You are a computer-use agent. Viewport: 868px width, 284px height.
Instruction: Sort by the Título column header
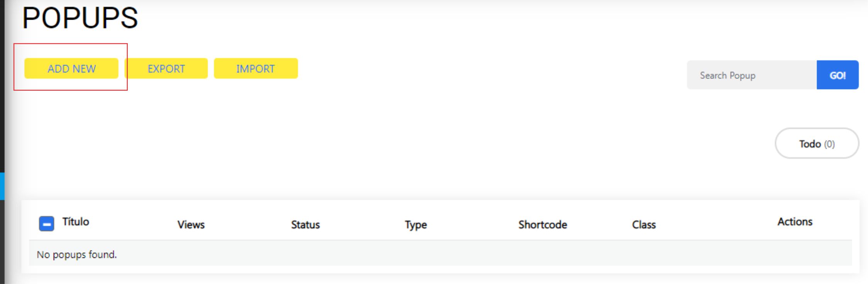coord(76,221)
